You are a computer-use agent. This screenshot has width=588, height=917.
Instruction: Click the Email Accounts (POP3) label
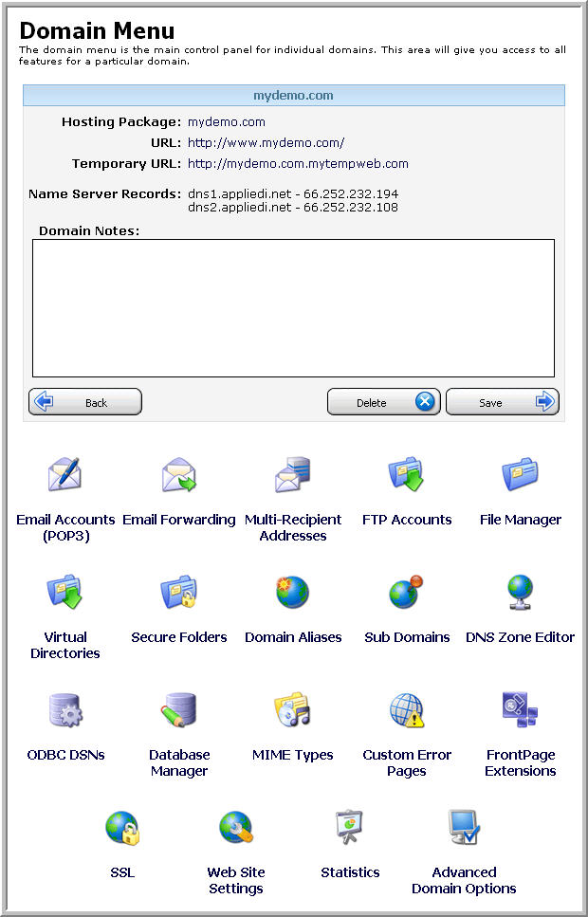65,527
